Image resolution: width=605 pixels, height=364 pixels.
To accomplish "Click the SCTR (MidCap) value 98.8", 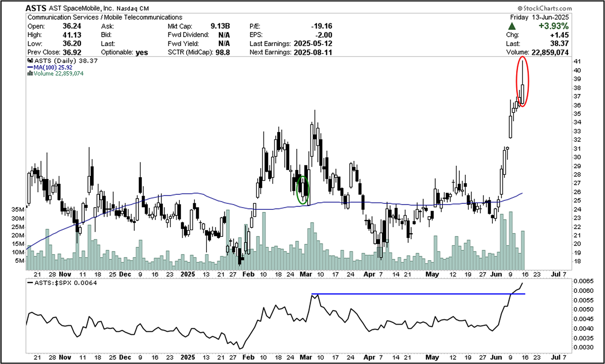I will (222, 52).
